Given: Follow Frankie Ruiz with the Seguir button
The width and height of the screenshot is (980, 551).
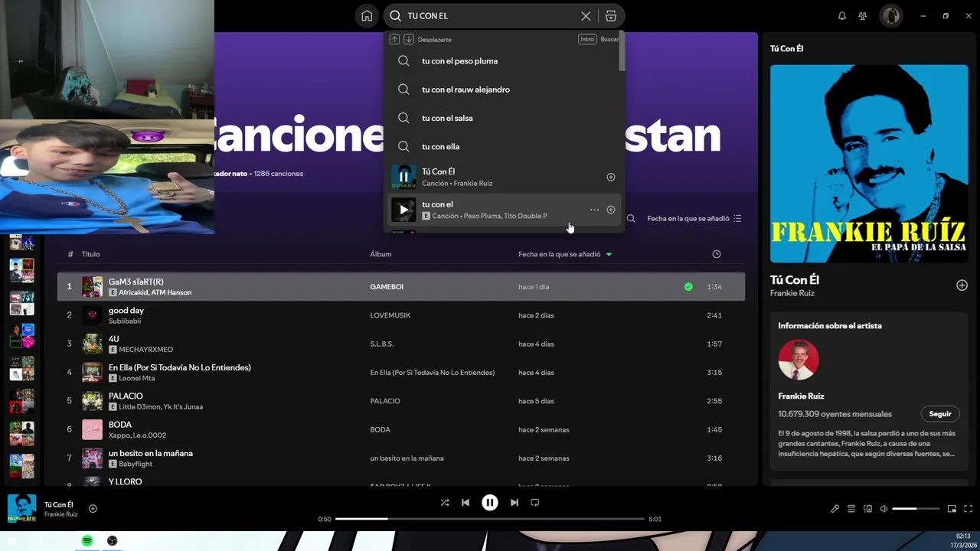Looking at the screenshot, I should point(940,414).
